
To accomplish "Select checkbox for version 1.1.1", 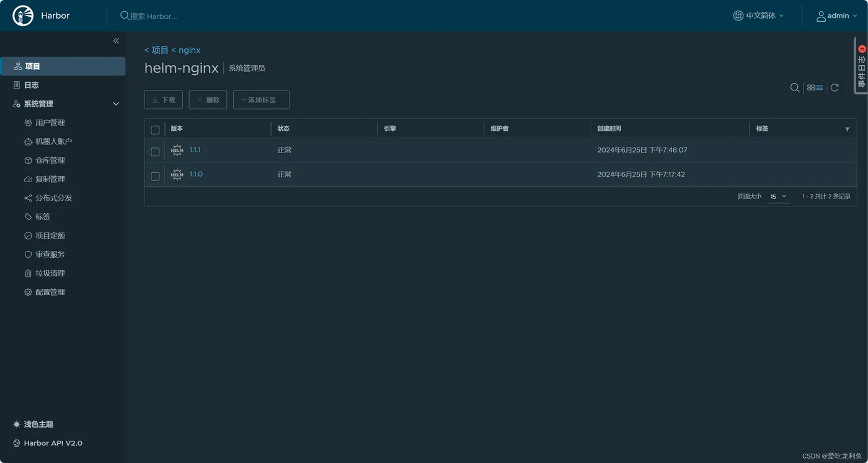I will tap(155, 152).
